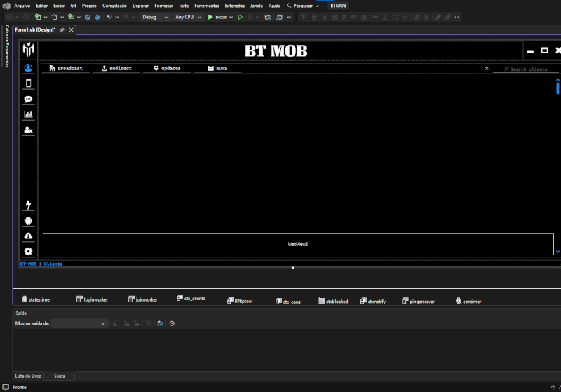This screenshot has height=392, width=561.
Task: Open the Ferramentas menu
Action: pyautogui.click(x=207, y=6)
